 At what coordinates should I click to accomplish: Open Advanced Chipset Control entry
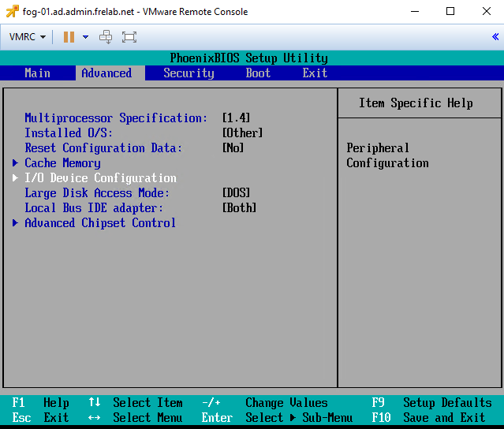[x=100, y=222]
